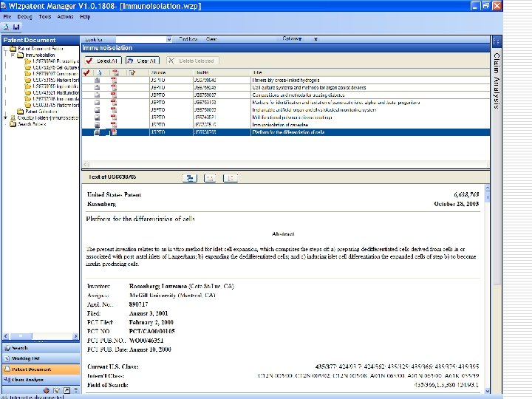Screen dimensions: 532x399
Task: Click PDF icon in Multifunctional polymeric row
Action: point(114,117)
